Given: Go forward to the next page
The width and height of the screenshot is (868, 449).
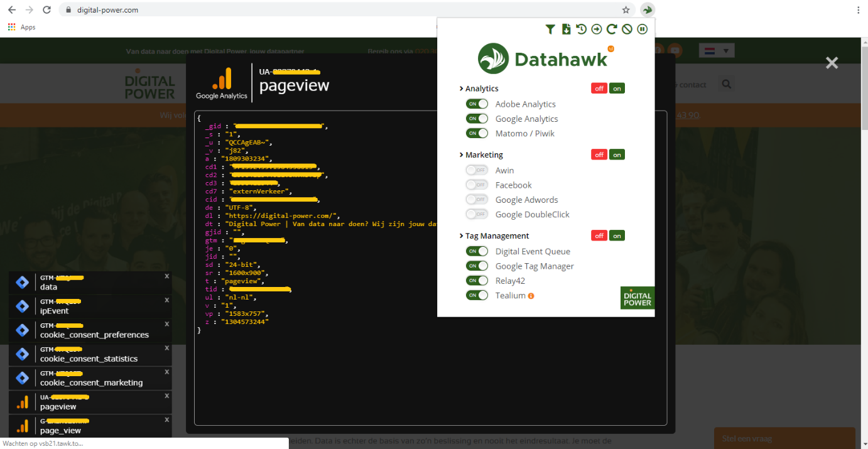Looking at the screenshot, I should [29, 10].
